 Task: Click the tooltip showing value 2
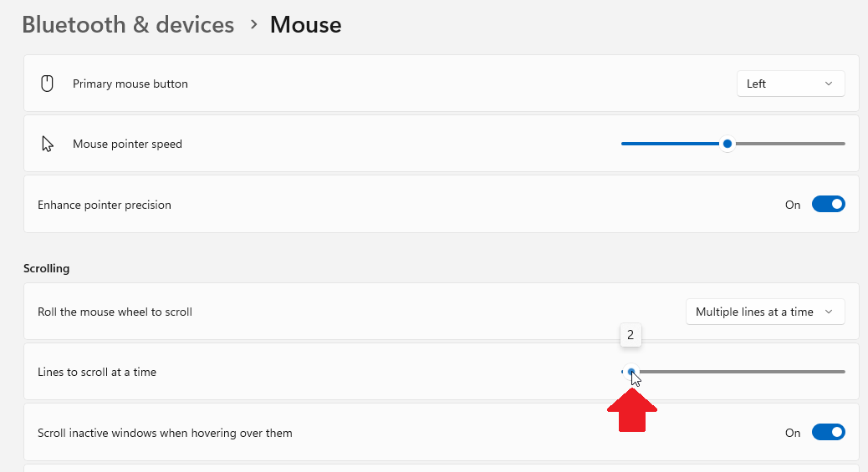[x=631, y=335]
